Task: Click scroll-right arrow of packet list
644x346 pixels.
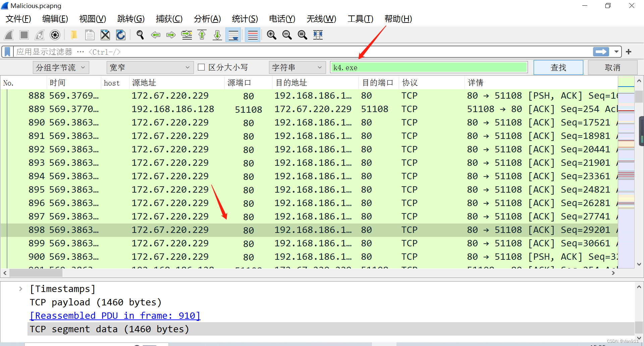Action: [x=613, y=273]
